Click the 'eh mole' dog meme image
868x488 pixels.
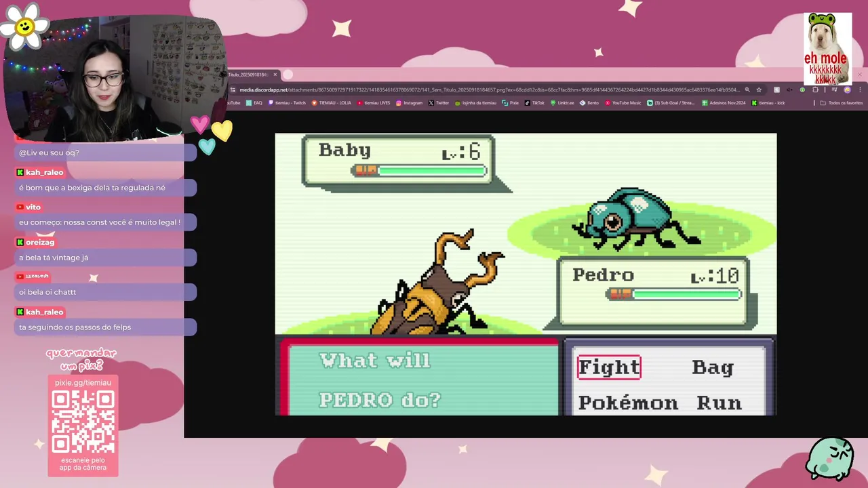pos(828,49)
